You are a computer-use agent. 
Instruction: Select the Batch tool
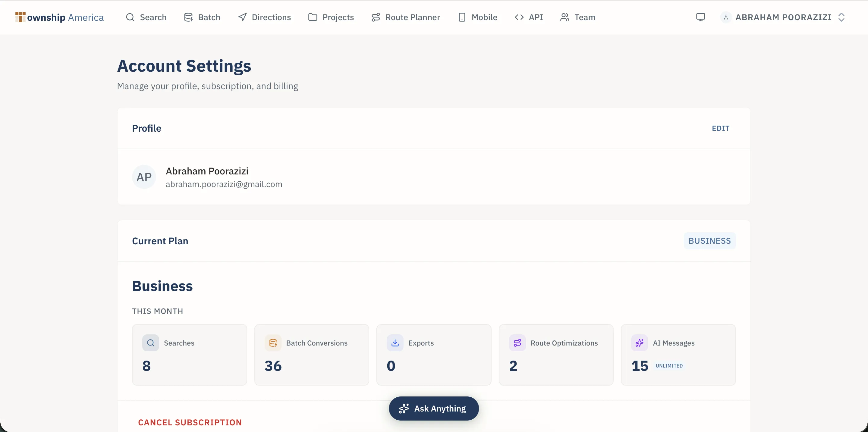(202, 17)
